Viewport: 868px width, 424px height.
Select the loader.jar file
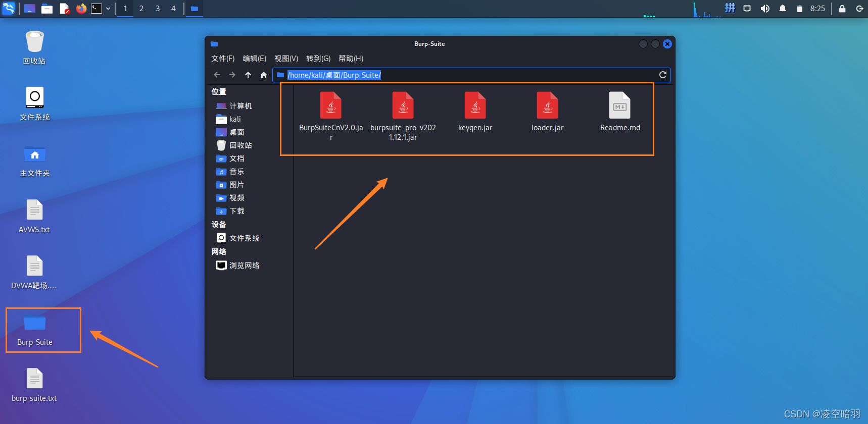pos(547,112)
